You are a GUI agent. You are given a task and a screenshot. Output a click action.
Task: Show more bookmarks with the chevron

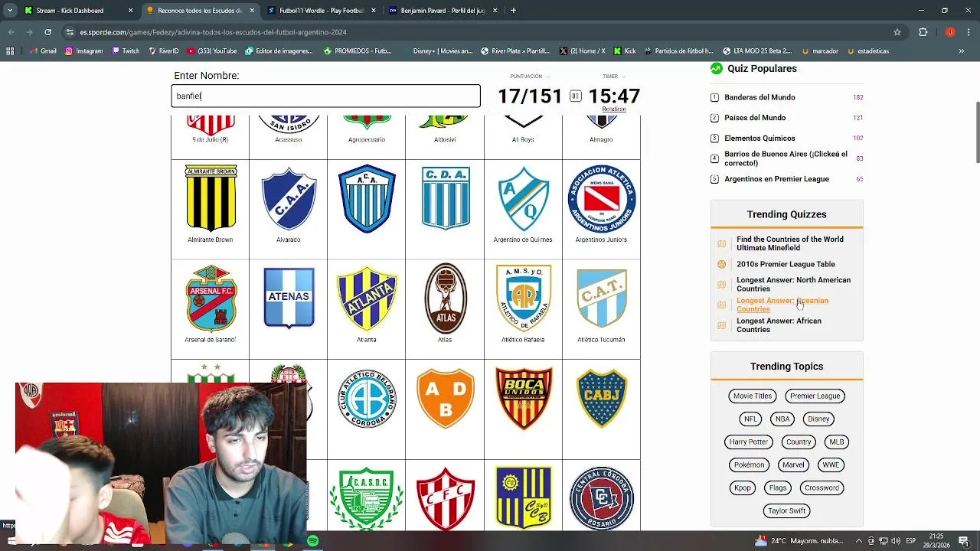[962, 51]
